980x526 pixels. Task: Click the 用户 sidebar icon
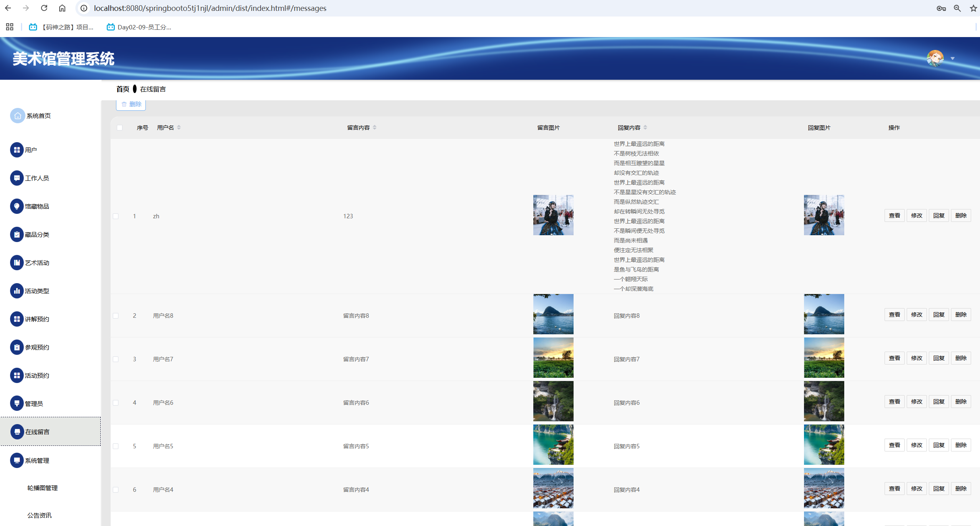click(x=17, y=150)
